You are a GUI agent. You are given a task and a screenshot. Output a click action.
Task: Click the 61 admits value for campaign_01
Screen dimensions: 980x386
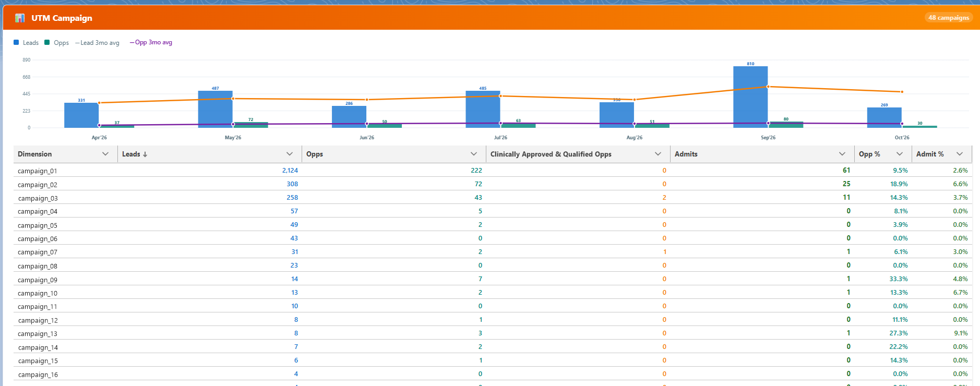pyautogui.click(x=846, y=170)
